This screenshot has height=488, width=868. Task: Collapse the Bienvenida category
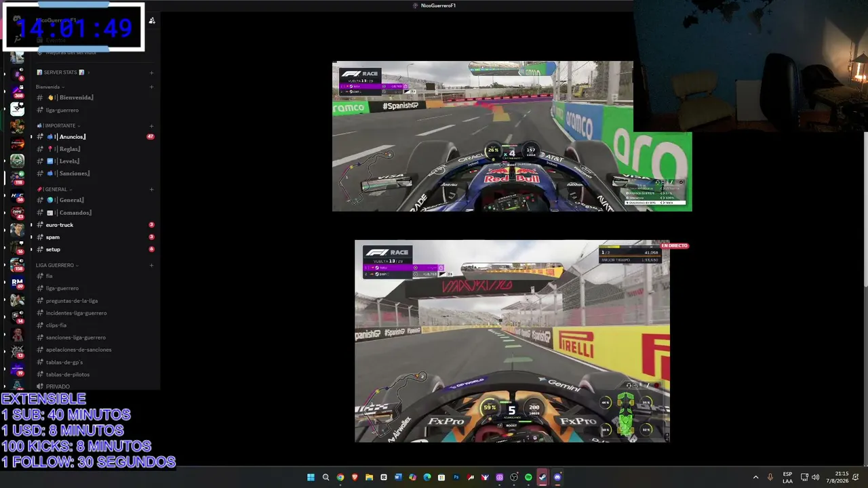[x=50, y=87]
